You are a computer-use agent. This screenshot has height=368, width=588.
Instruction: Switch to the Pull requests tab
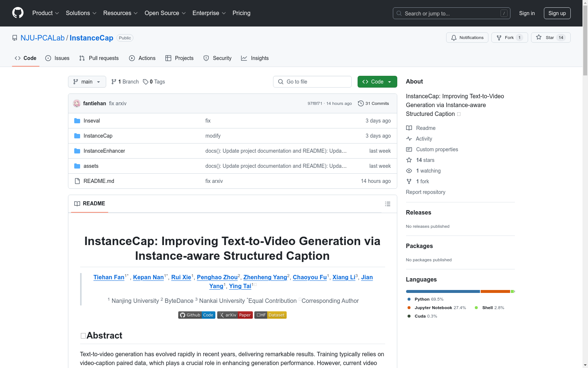pos(99,58)
